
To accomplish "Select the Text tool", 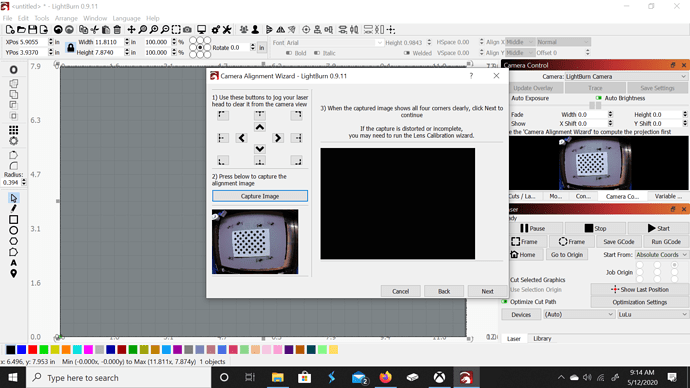I will click(14, 263).
